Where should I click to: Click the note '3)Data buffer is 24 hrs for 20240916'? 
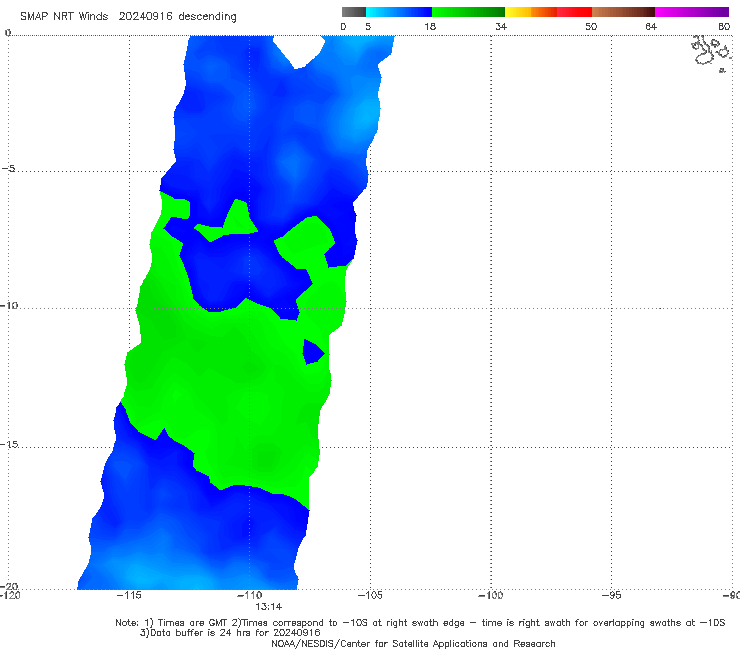[x=230, y=633]
